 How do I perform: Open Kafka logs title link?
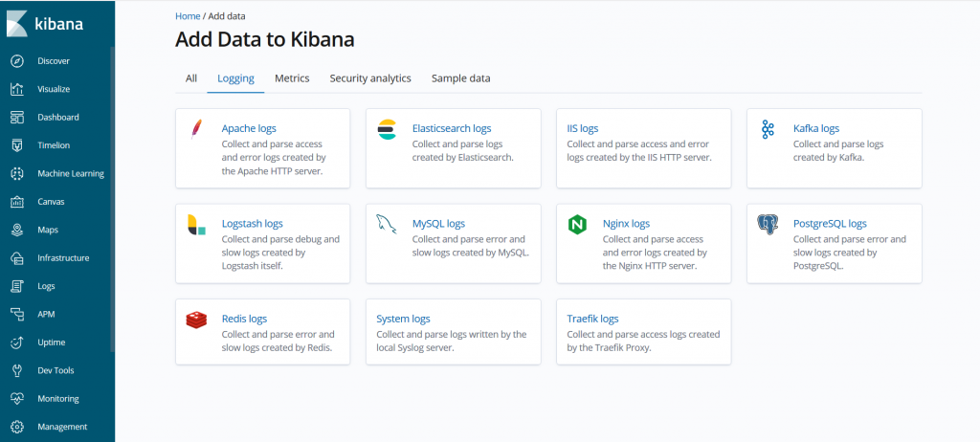tap(816, 128)
